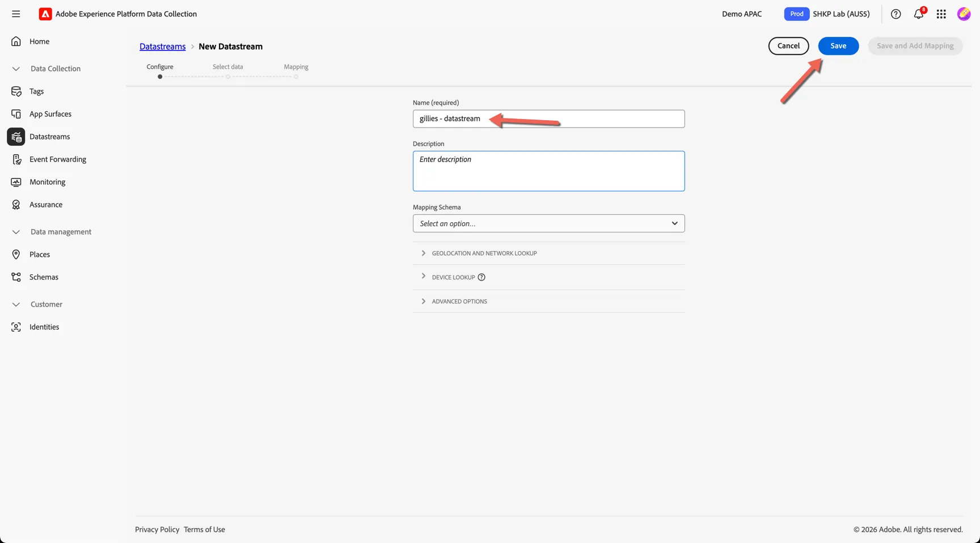Open the App Surfaces icon

point(16,114)
